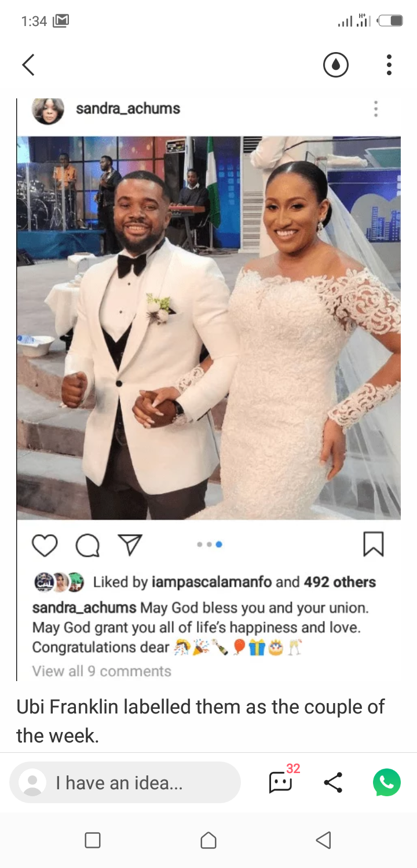
Task: Open the post comment bubble icon
Action: tap(87, 545)
